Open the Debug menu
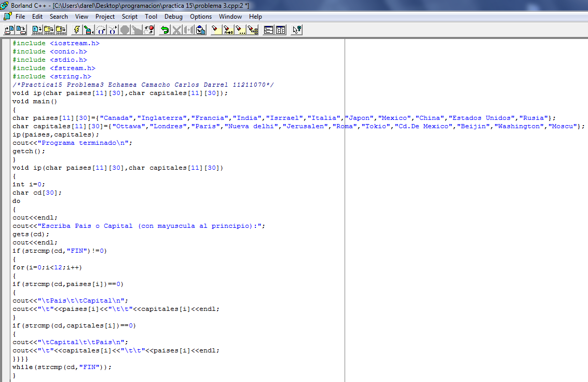588x382 pixels. [173, 16]
